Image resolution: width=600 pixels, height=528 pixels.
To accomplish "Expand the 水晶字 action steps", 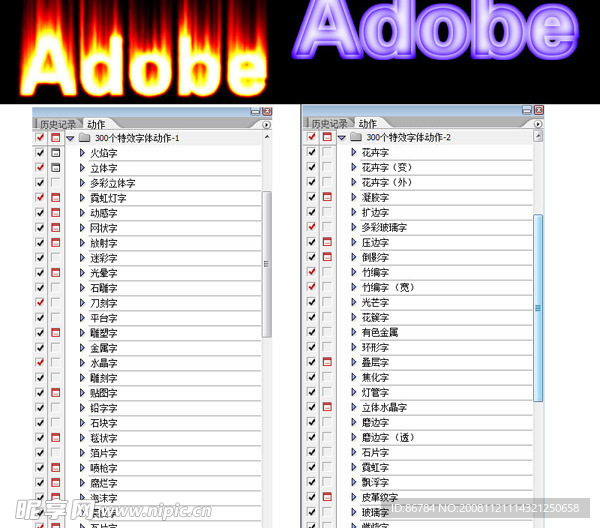I will [x=82, y=363].
